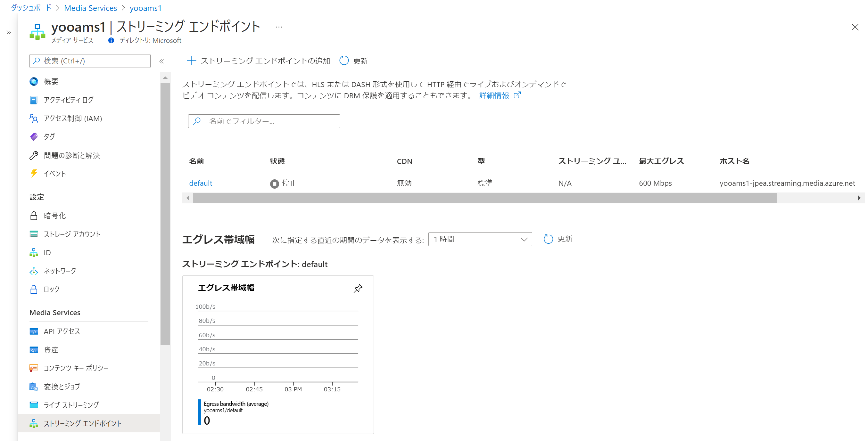
Task: Click the refresh icon next to 更新 in toolbar
Action: [x=344, y=61]
